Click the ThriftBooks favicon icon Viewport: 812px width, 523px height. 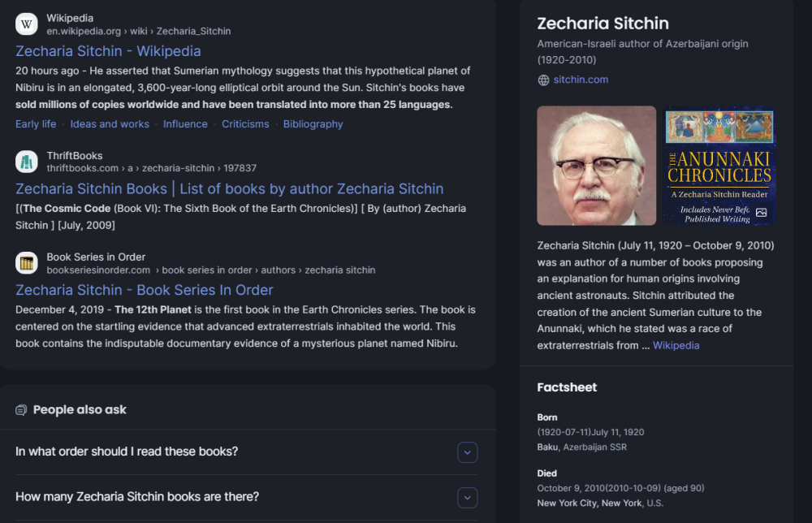tap(27, 162)
